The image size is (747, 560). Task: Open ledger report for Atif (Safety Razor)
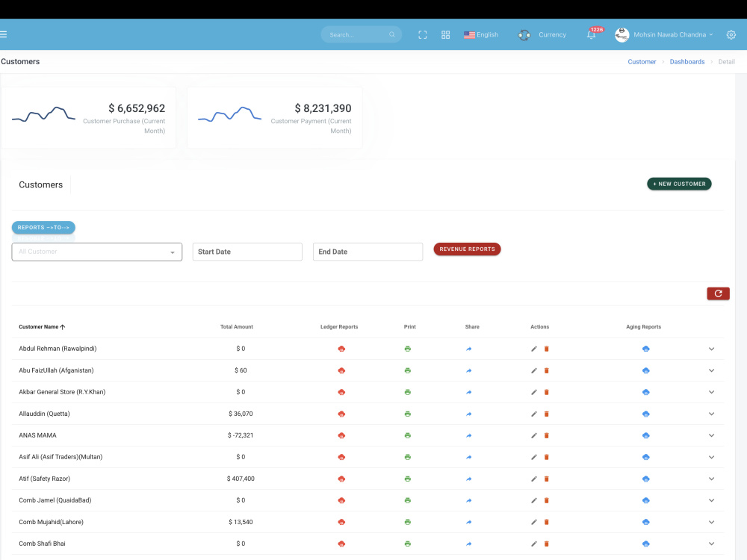coord(341,479)
